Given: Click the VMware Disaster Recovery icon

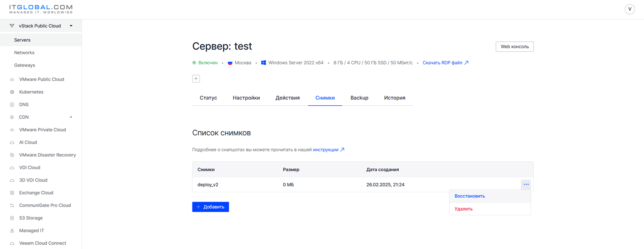Looking at the screenshot, I should pos(12,155).
